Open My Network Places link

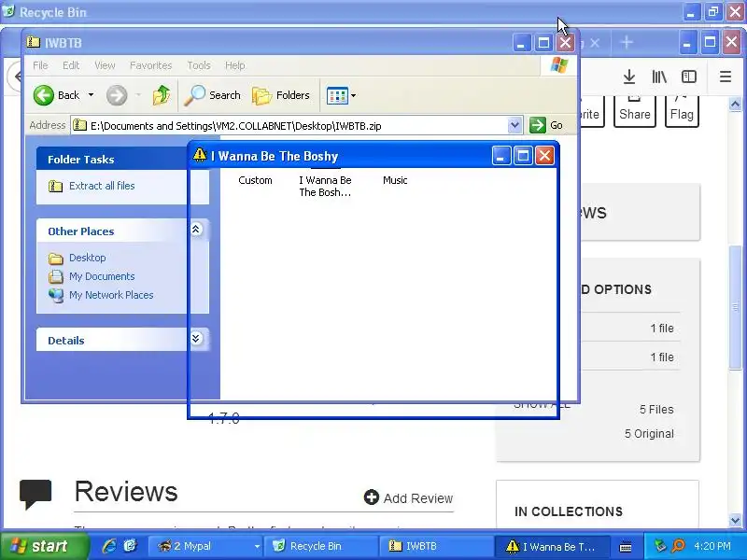101,295
